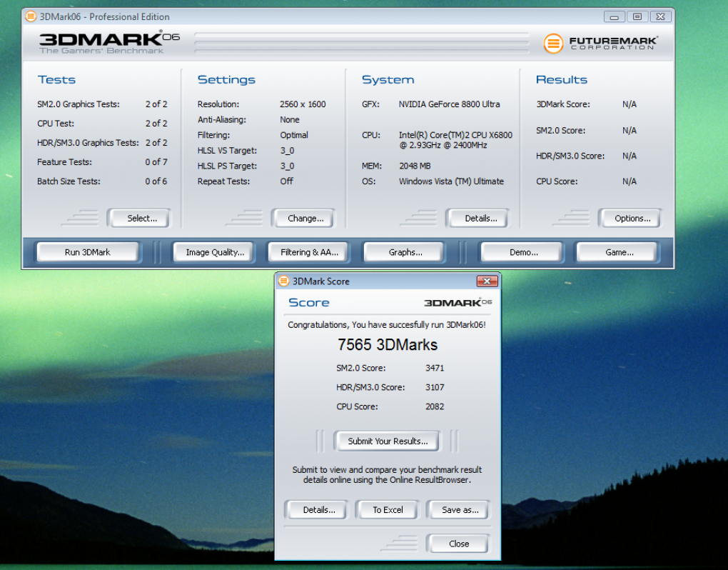The height and width of the screenshot is (570, 728).
Task: Click the Run 3DMark button
Action: pos(88,252)
